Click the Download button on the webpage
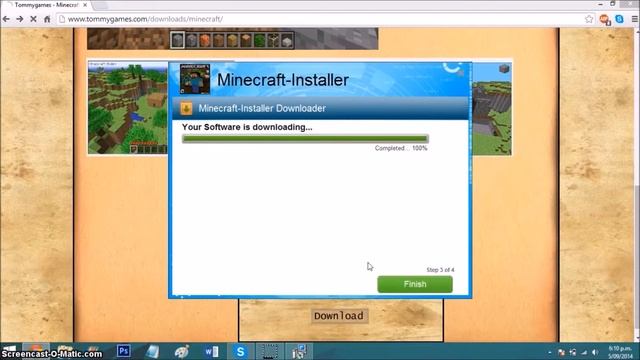The height and width of the screenshot is (360, 640). click(339, 316)
